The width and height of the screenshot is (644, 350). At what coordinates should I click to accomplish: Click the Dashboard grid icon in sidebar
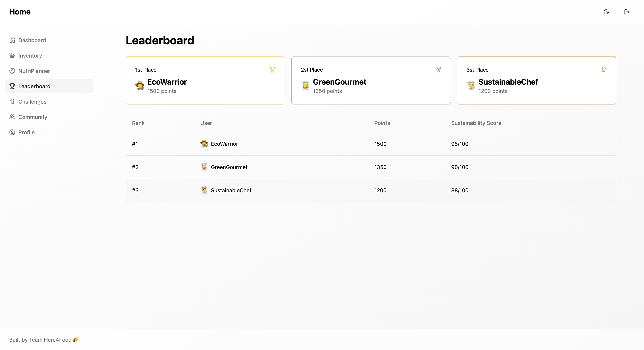12,40
